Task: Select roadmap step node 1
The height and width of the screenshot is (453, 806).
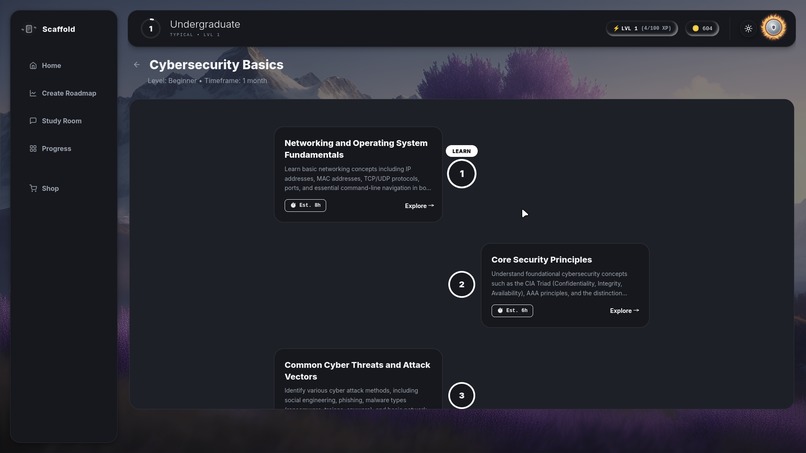Action: [x=462, y=174]
